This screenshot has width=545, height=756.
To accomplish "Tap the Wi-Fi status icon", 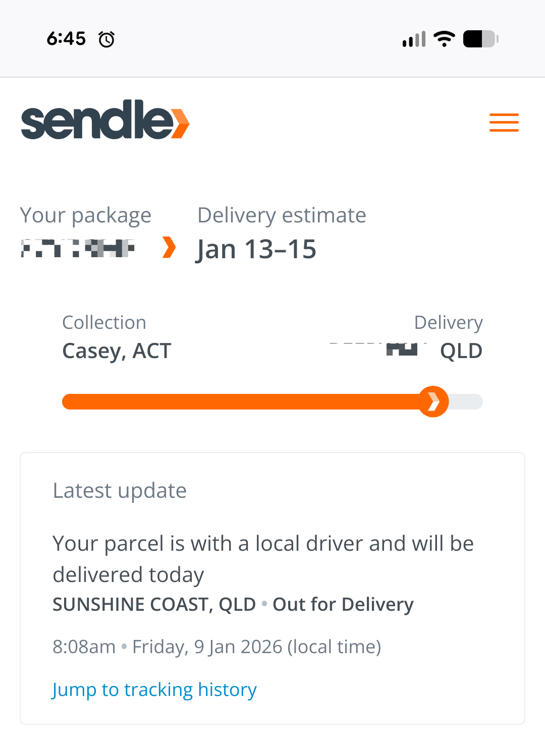I will point(444,39).
